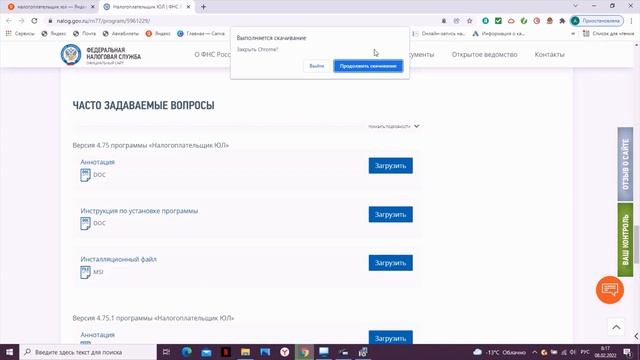Image resolution: width=640 pixels, height=360 pixels.
Task: Click MSI file icon under Инсталляционный файл
Action: click(85, 272)
